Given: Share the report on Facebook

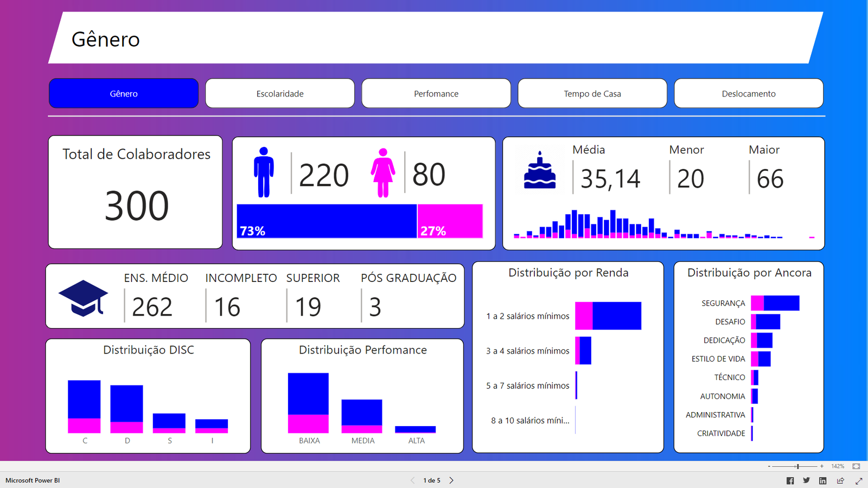Looking at the screenshot, I should click(x=790, y=480).
